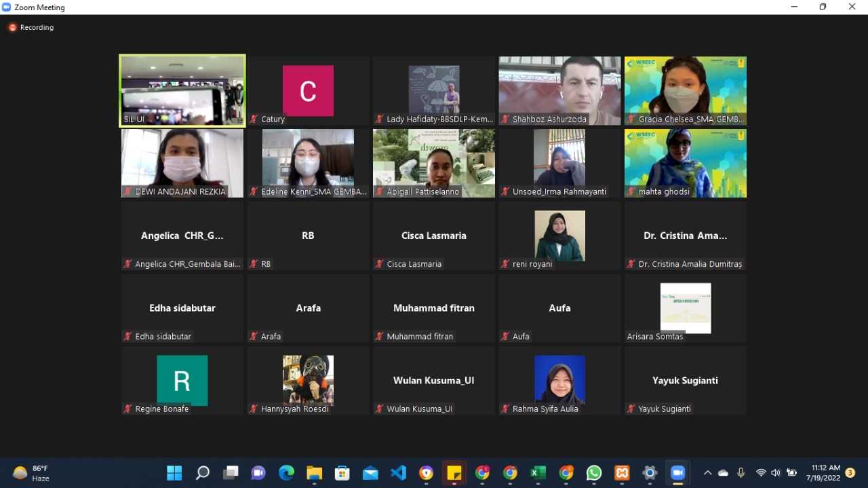This screenshot has width=868, height=488.
Task: Click Hannysyah Roesdi's profile picture tile
Action: [x=308, y=380]
